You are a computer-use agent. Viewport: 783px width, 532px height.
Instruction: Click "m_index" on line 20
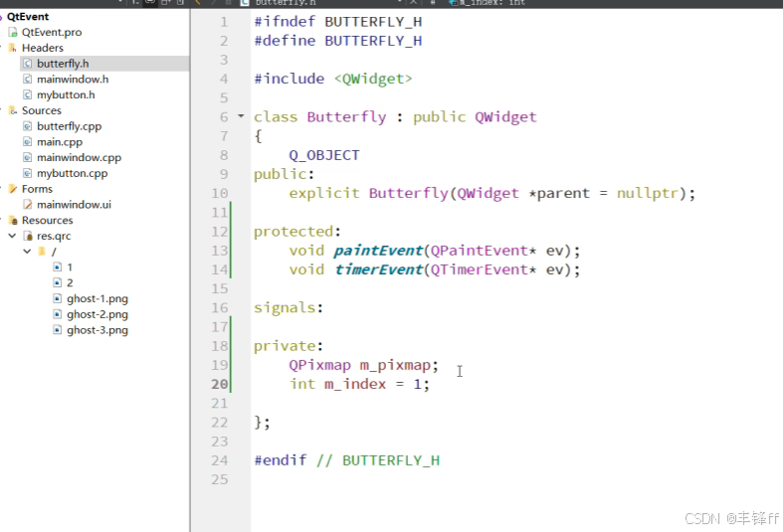(x=355, y=384)
